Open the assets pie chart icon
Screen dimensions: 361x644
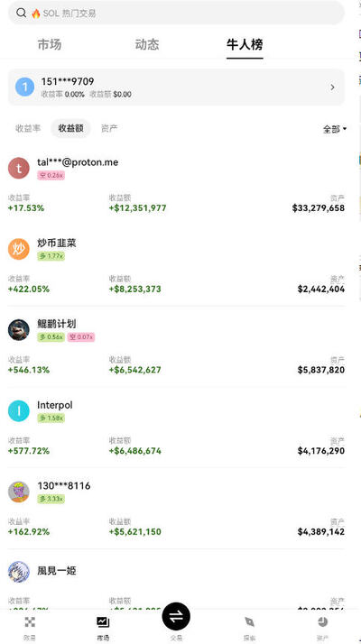click(323, 621)
